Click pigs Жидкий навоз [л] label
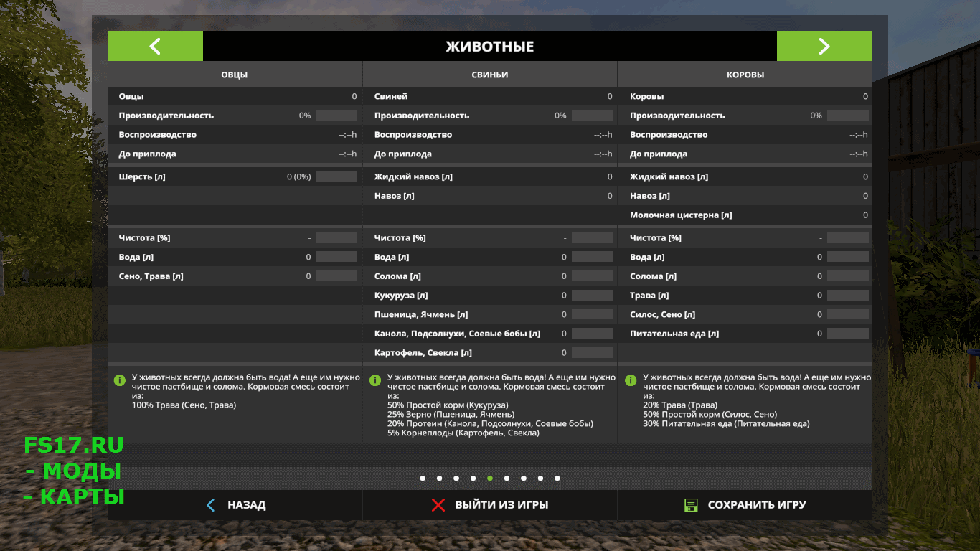Viewport: 980px width, 551px height. [x=413, y=176]
